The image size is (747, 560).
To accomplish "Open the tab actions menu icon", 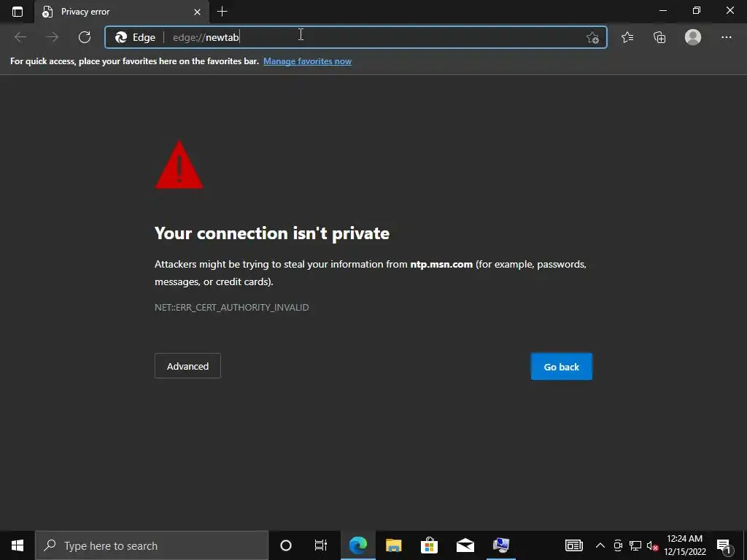I will click(x=18, y=12).
